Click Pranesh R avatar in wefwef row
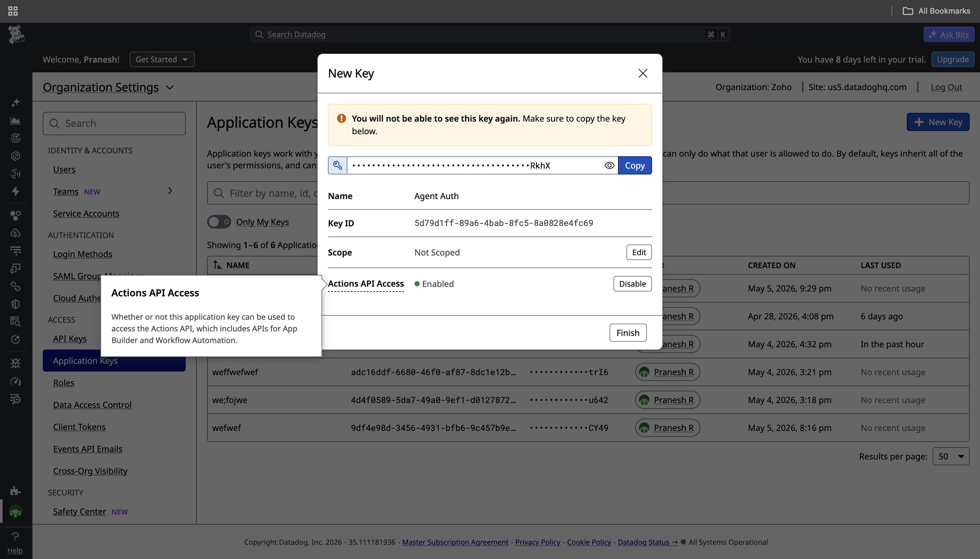Image resolution: width=980 pixels, height=559 pixels. click(x=644, y=428)
